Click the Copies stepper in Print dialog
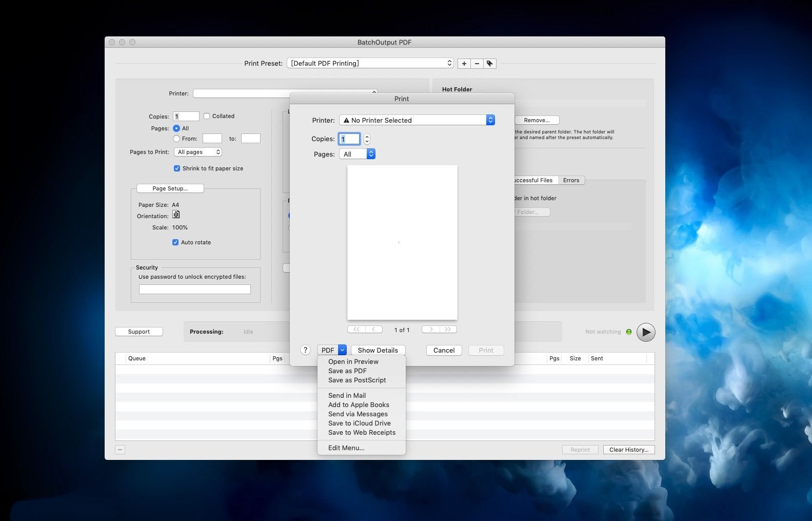The image size is (812, 521). pyautogui.click(x=367, y=139)
